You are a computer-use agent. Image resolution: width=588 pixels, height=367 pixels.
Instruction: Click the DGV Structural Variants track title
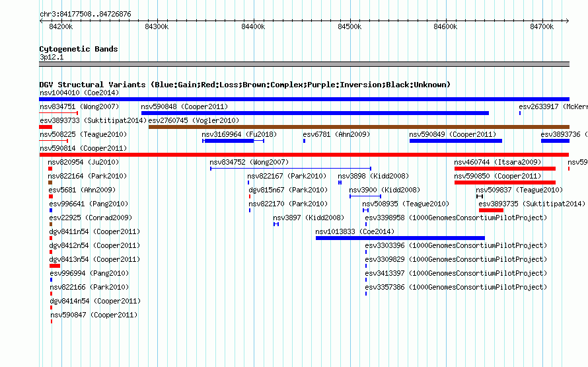[x=245, y=85]
